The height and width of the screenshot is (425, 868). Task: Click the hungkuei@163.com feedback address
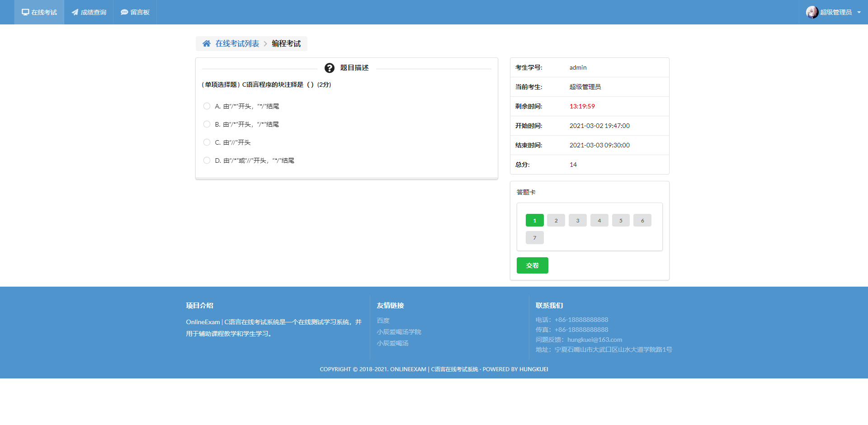[x=595, y=339]
